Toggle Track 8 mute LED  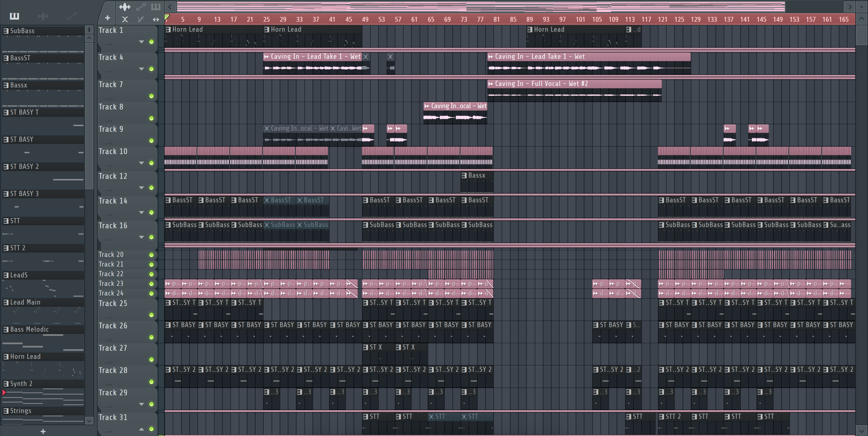click(x=152, y=118)
